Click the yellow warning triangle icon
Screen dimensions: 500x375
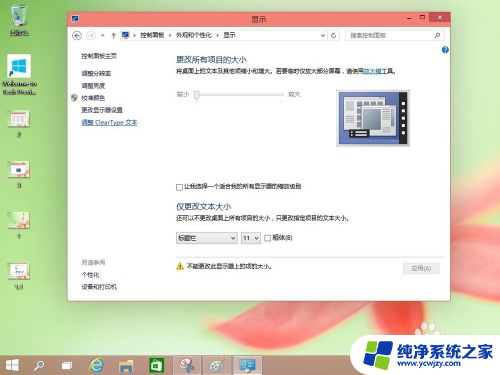point(180,266)
